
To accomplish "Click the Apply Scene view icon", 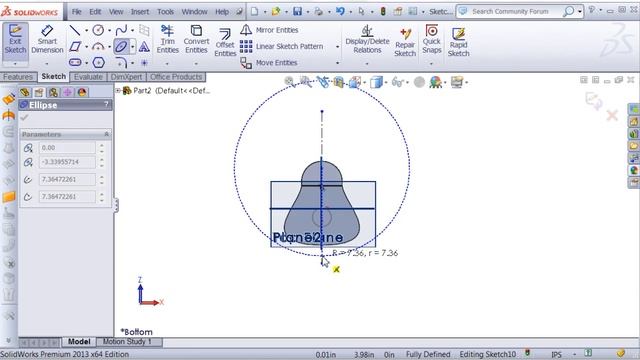I will 436,82.
